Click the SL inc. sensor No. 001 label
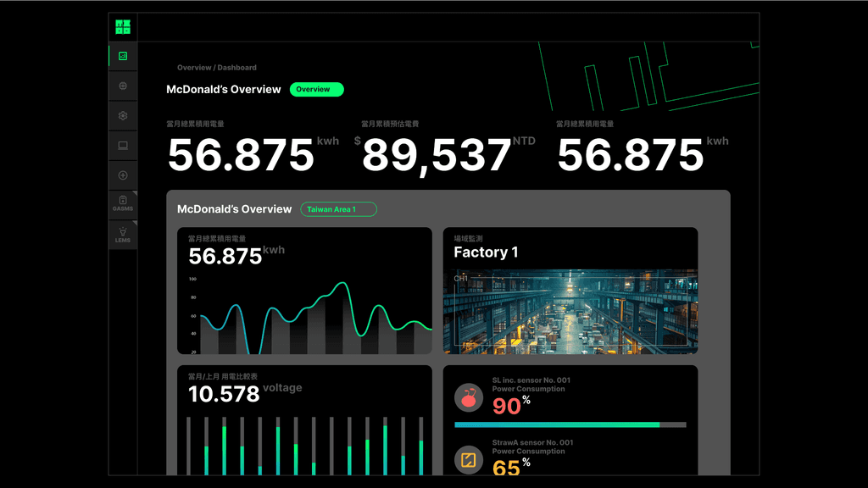 click(531, 380)
